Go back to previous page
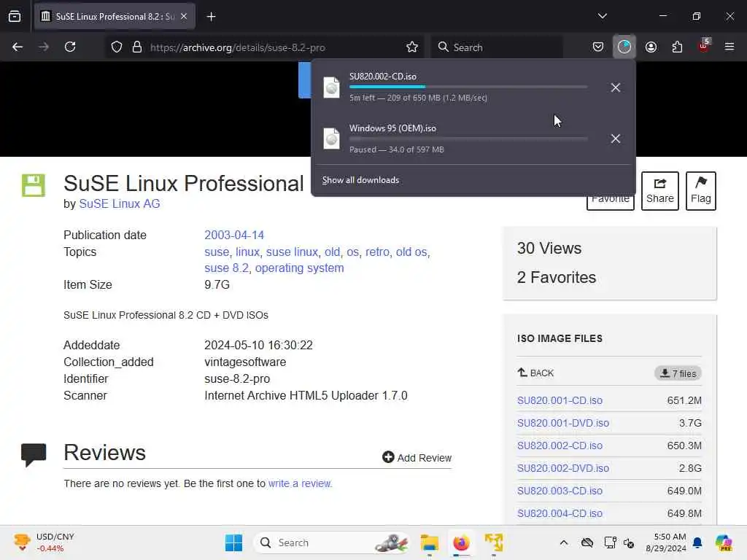The image size is (747, 560). click(18, 47)
